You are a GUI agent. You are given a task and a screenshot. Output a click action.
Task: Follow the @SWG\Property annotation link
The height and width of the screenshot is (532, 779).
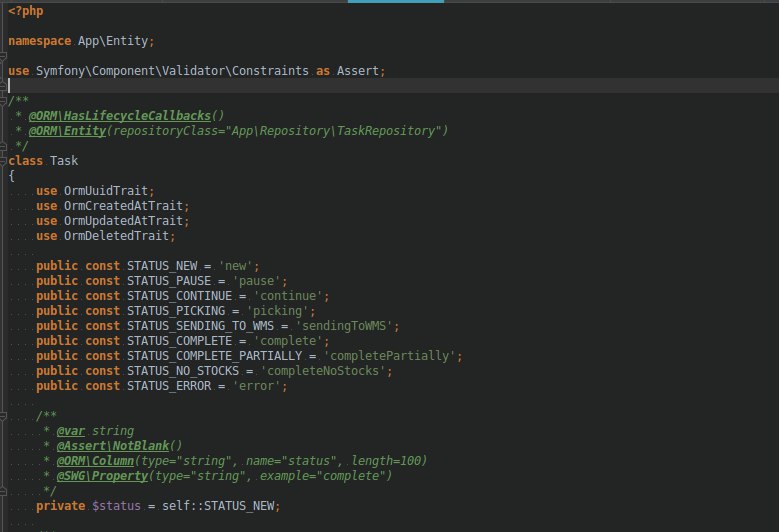tap(102, 475)
